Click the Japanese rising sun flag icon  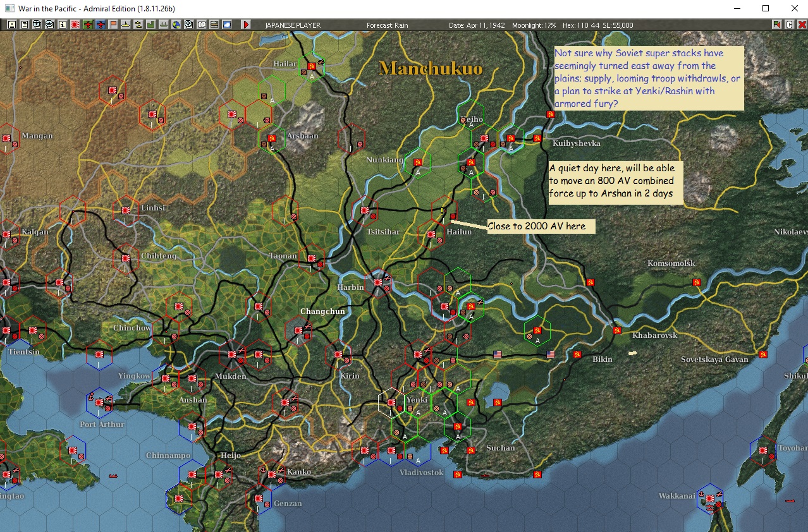75,25
